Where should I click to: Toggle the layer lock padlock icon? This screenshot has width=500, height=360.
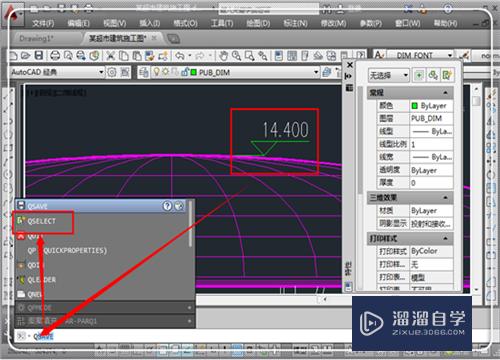(x=184, y=72)
